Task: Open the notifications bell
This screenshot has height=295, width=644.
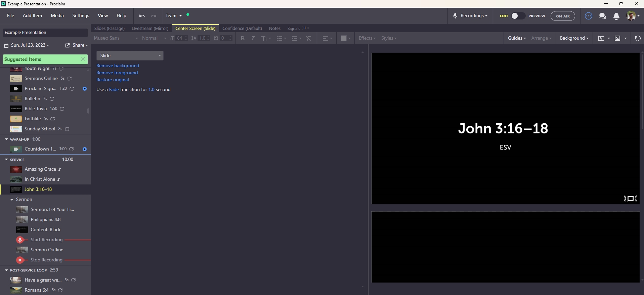Action: (616, 16)
